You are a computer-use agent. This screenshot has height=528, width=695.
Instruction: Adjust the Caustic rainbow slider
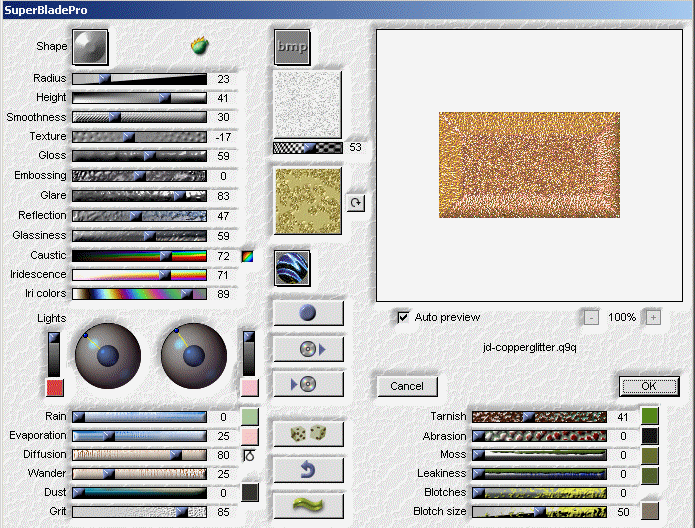tap(139, 256)
